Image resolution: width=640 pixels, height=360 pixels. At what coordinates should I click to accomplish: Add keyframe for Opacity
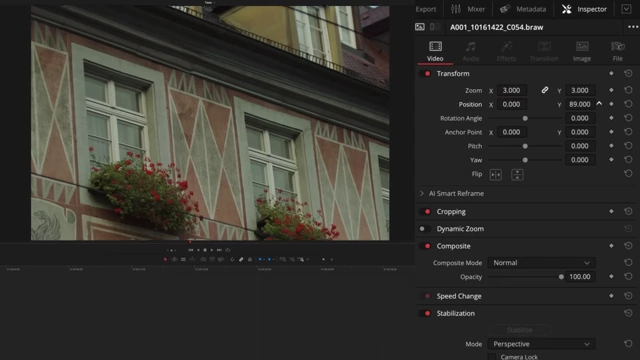coord(611,276)
